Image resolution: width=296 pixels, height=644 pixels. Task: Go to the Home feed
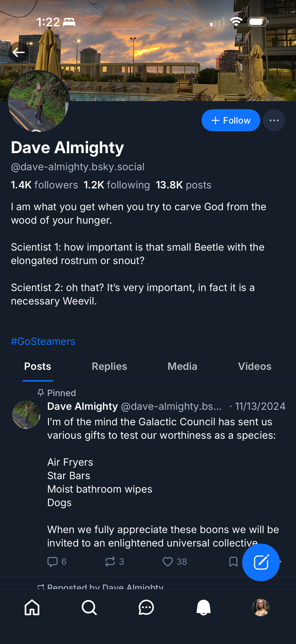coord(32,608)
